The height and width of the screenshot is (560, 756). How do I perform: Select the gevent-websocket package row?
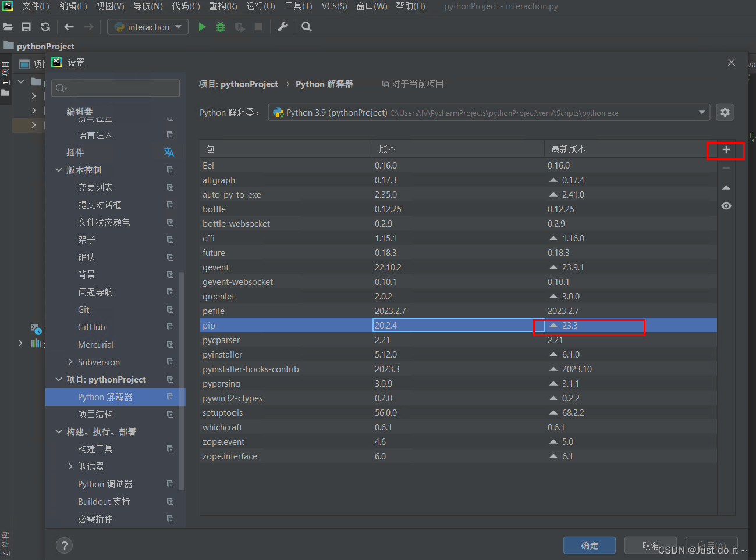459,282
